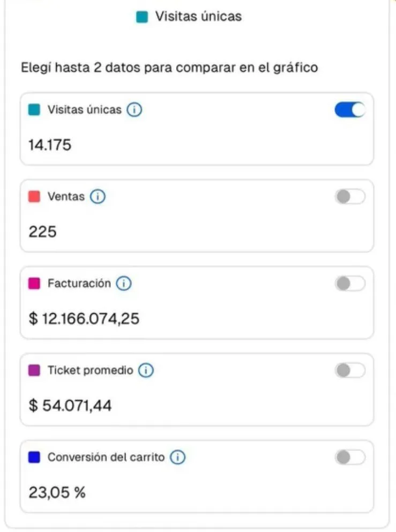396x532 pixels.
Task: Enable the Ticket promedio toggle
Action: [x=350, y=371]
